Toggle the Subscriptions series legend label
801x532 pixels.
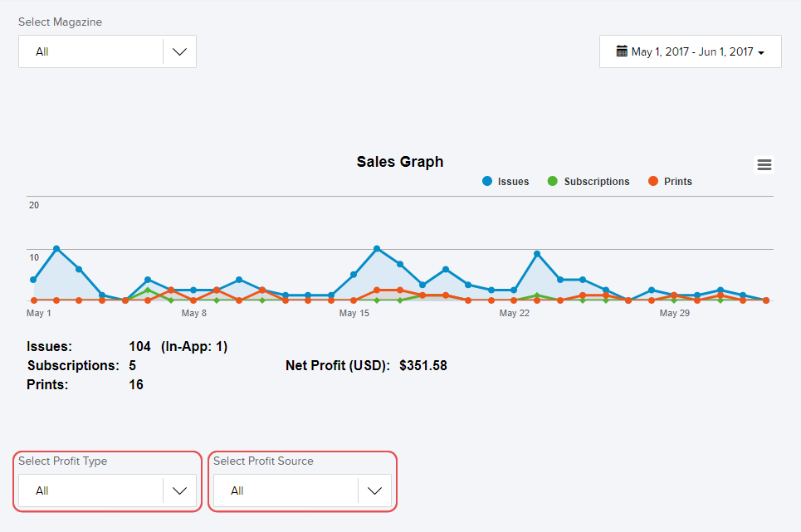596,182
